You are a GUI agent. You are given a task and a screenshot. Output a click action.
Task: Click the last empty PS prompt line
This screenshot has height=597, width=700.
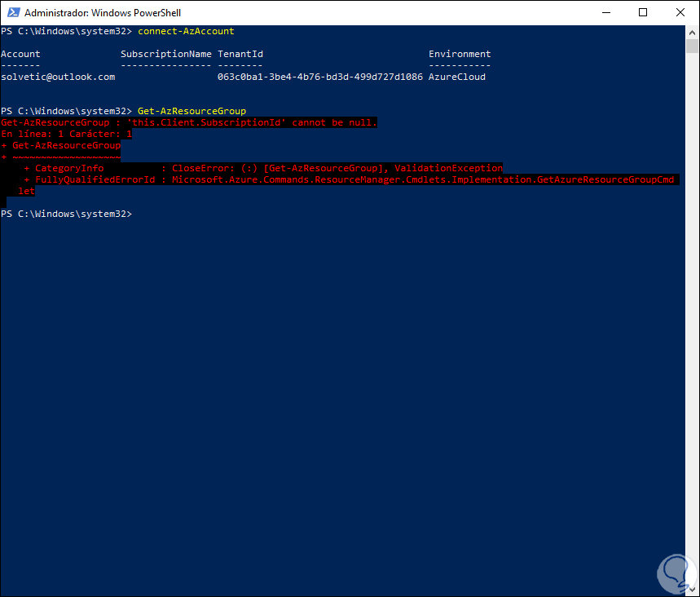tap(67, 214)
